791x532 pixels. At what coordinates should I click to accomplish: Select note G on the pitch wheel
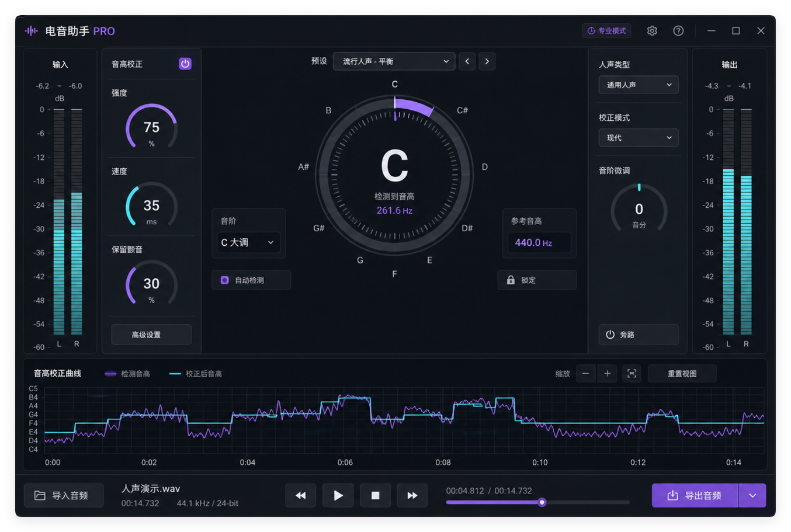coord(360,260)
